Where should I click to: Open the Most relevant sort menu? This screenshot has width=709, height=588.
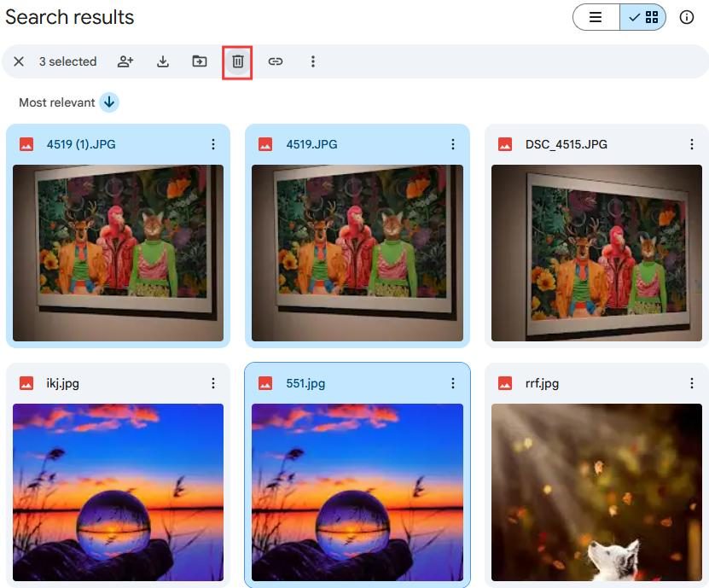pyautogui.click(x=57, y=102)
